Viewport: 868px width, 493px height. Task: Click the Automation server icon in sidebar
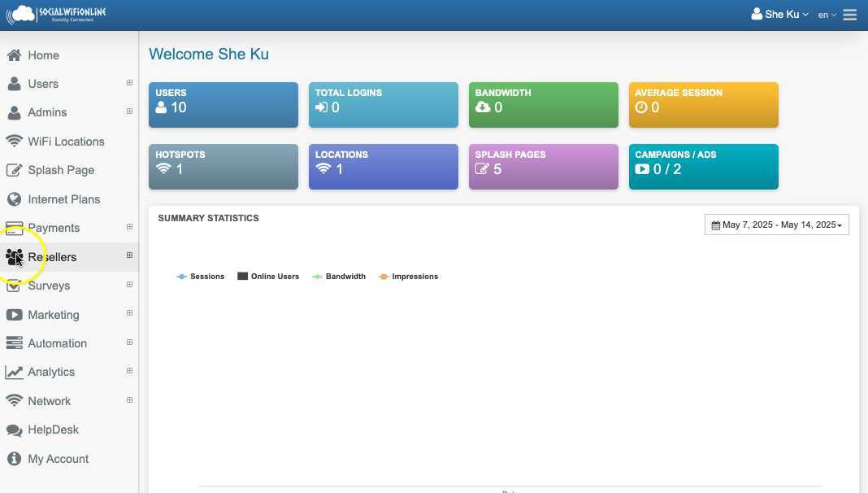coord(15,342)
